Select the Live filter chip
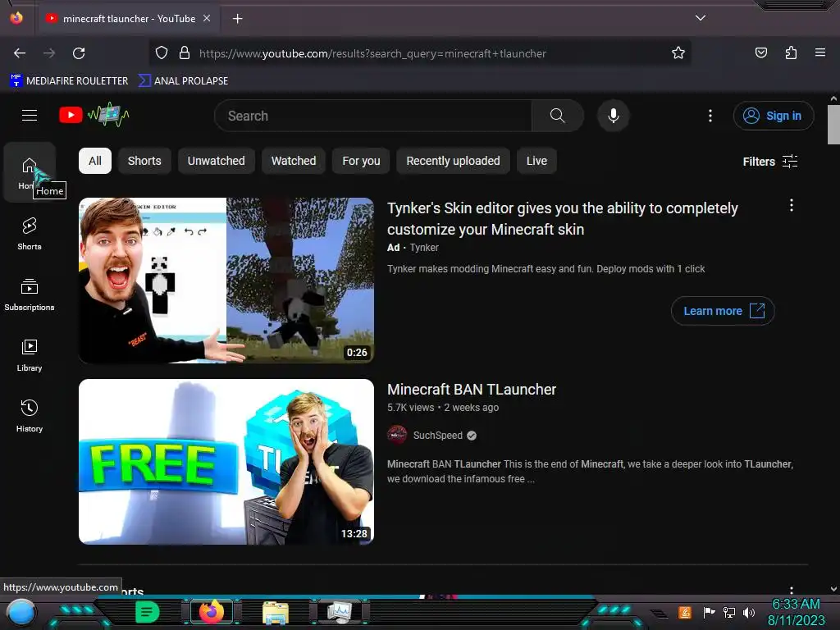Viewport: 840px width, 630px height. pos(536,161)
